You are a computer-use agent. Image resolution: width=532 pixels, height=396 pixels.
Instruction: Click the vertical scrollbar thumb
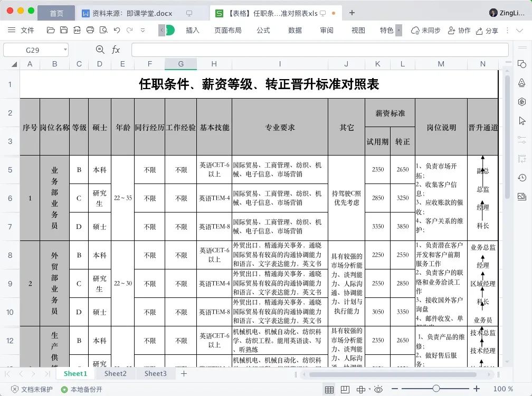coord(508,137)
